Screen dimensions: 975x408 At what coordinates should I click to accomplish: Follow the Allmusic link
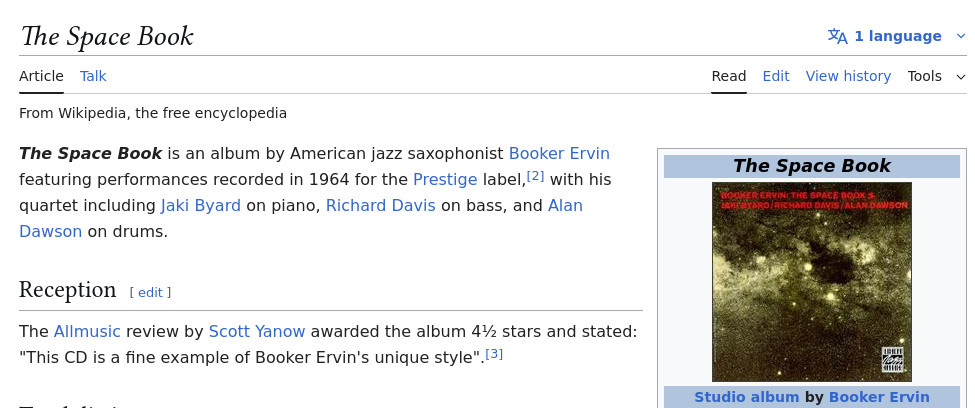tap(87, 331)
